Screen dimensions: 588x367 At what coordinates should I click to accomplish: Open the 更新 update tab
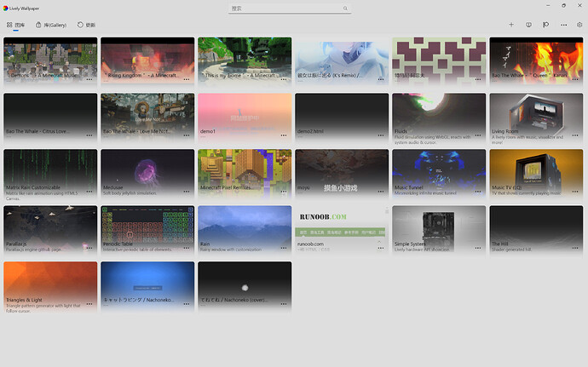tap(86, 25)
